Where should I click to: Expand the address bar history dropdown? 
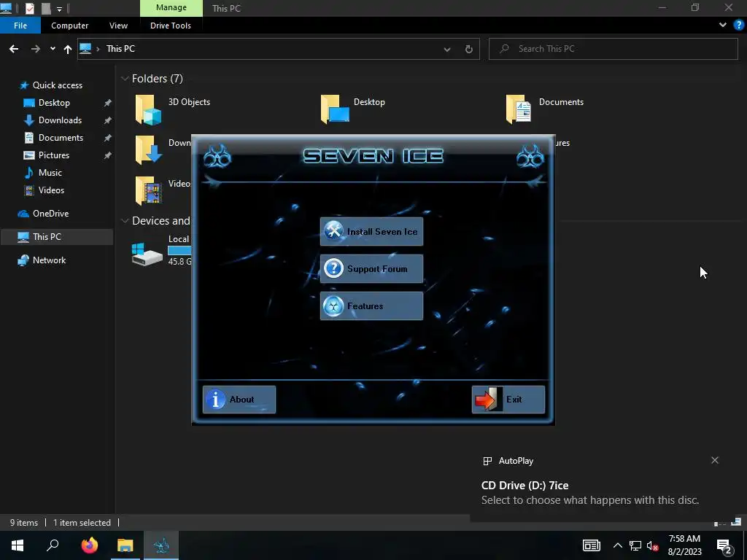tap(447, 49)
